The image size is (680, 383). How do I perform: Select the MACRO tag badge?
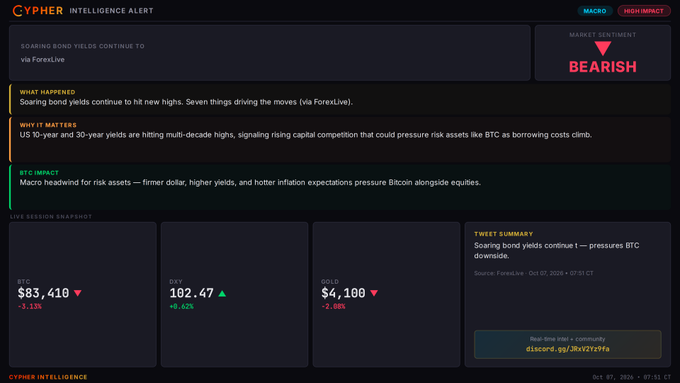(x=595, y=11)
